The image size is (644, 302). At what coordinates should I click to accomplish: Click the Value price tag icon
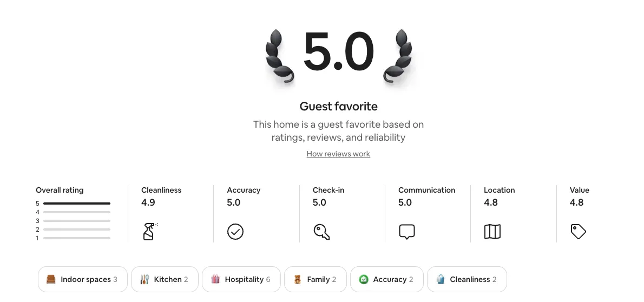point(579,232)
